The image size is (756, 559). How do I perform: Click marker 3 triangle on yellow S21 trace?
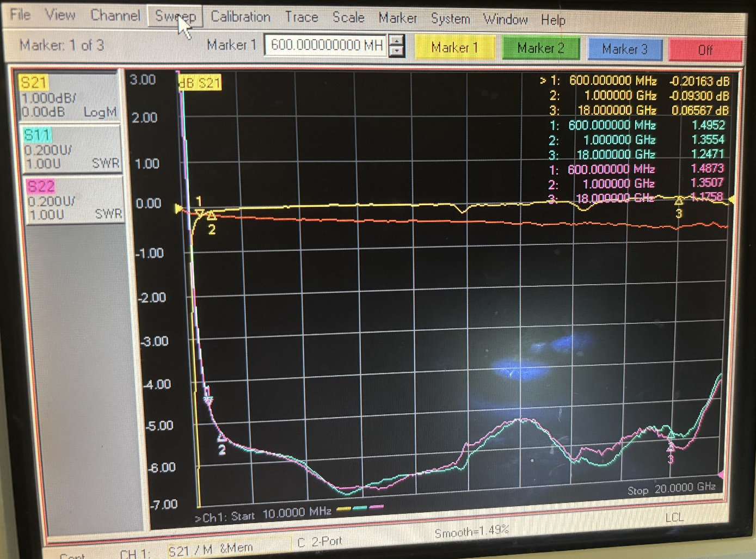click(679, 201)
